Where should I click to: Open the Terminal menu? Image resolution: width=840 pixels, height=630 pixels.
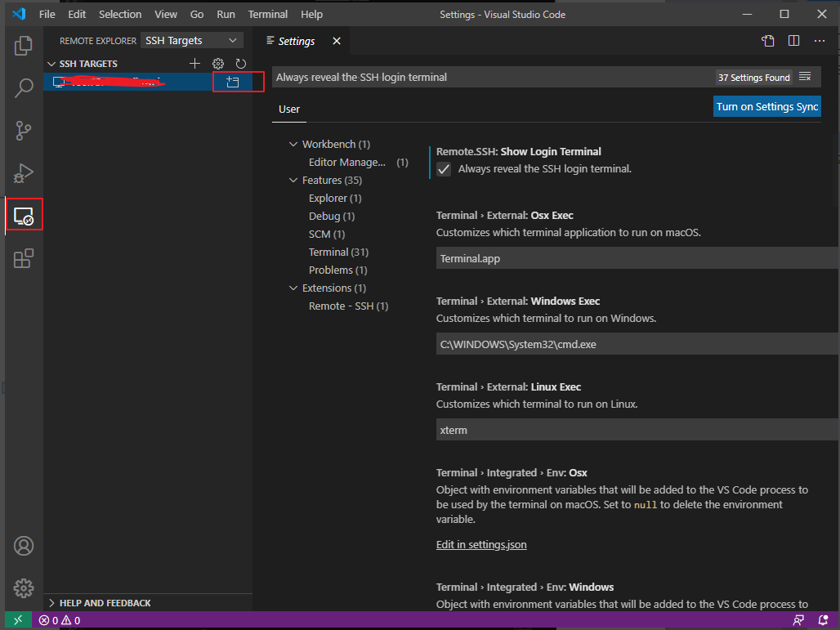[x=268, y=15]
